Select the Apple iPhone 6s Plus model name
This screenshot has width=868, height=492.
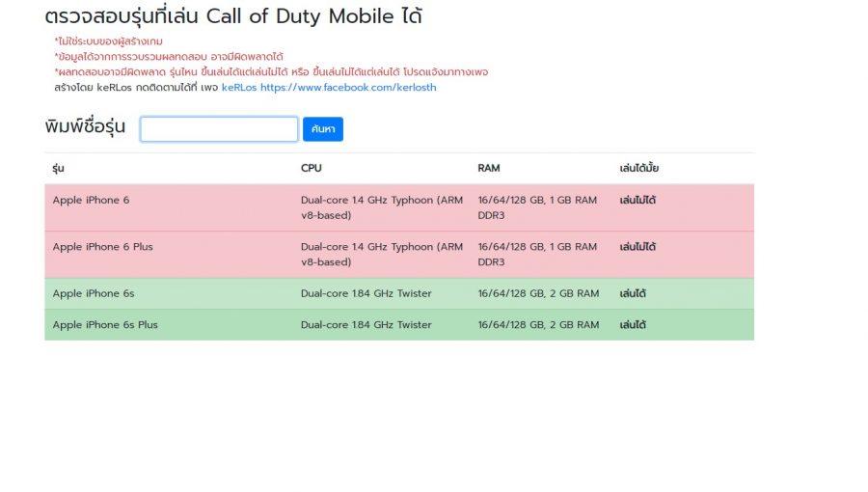tap(105, 325)
